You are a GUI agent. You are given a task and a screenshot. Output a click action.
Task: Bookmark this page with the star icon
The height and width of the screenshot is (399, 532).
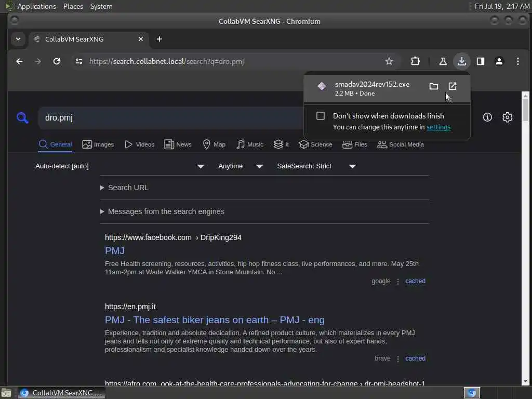pyautogui.click(x=389, y=61)
